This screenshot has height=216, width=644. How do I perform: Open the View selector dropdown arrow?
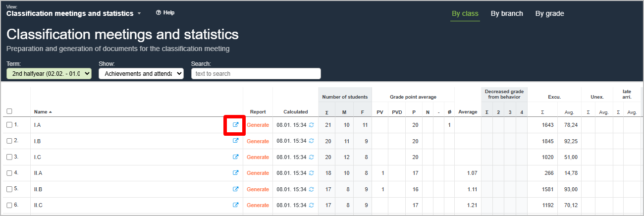139,13
